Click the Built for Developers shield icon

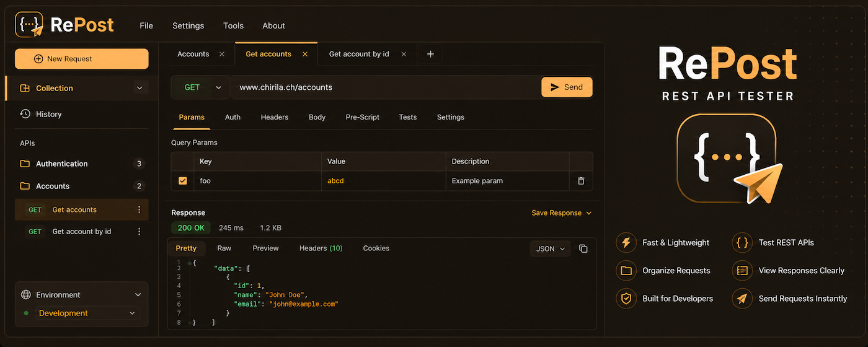click(x=626, y=298)
